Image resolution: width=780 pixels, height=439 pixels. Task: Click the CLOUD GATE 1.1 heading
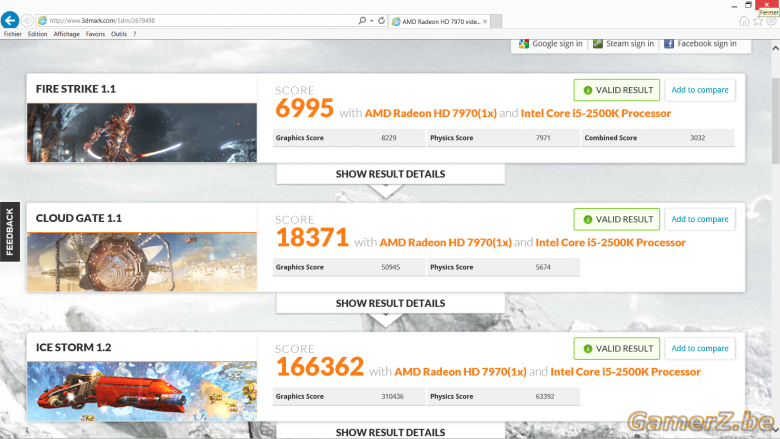point(79,218)
